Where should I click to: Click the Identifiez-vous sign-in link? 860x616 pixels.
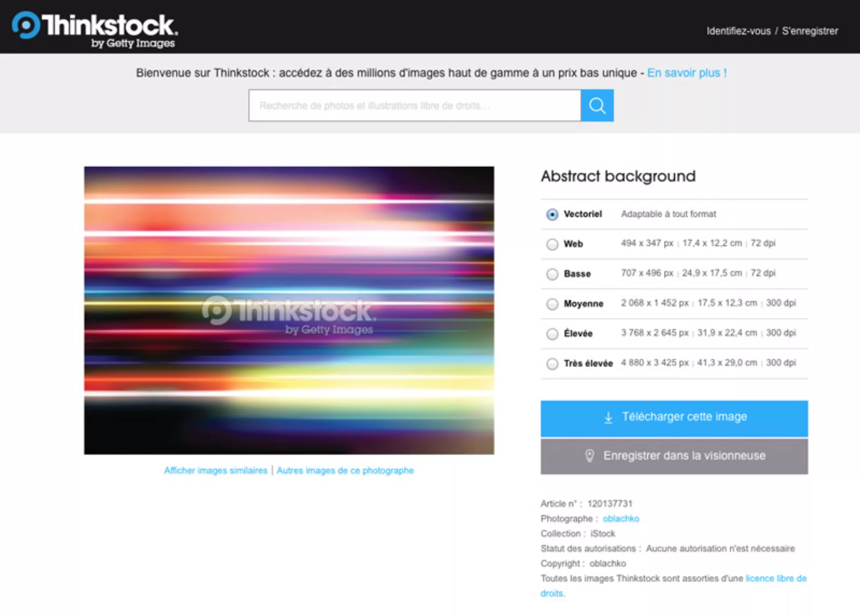pos(738,31)
